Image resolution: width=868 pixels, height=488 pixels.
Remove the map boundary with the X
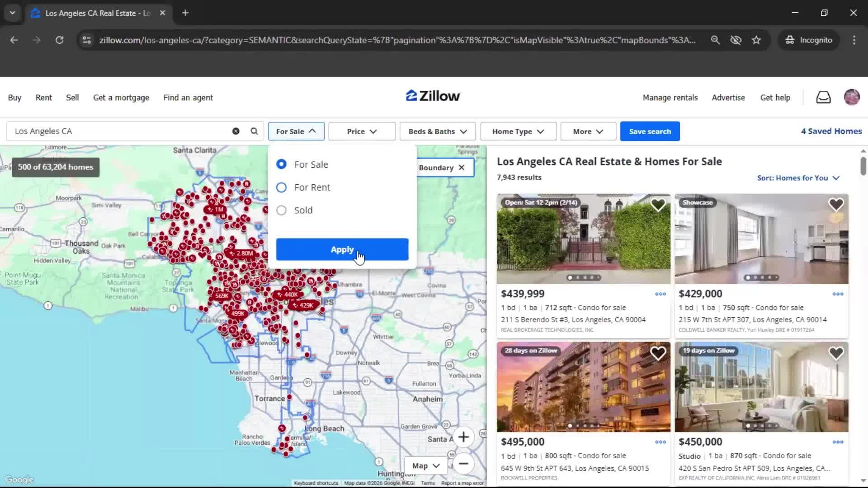click(x=461, y=167)
